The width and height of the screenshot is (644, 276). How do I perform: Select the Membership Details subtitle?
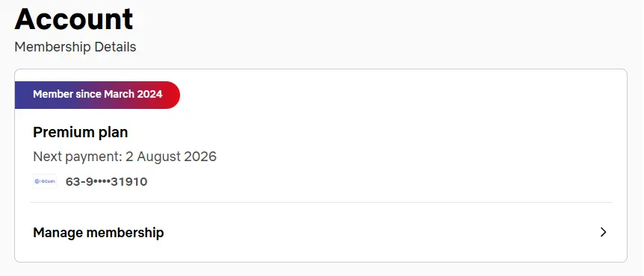pyautogui.click(x=75, y=47)
